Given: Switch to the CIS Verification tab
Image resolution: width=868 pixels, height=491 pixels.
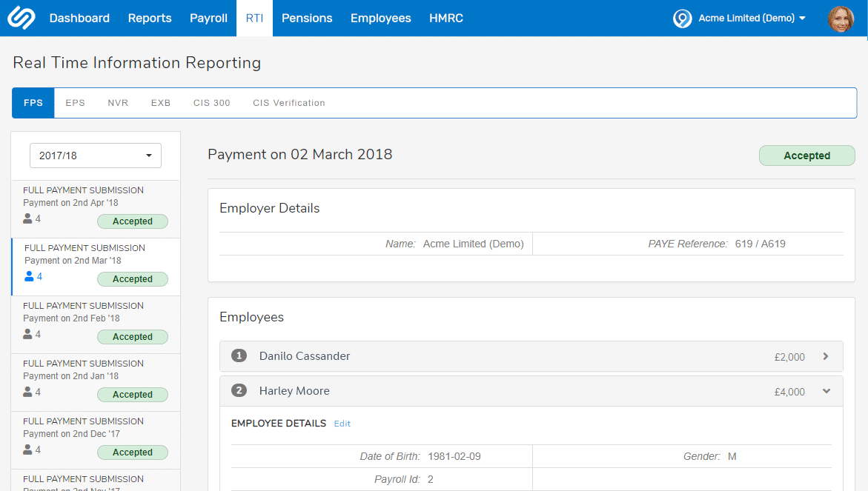Looking at the screenshot, I should 289,103.
